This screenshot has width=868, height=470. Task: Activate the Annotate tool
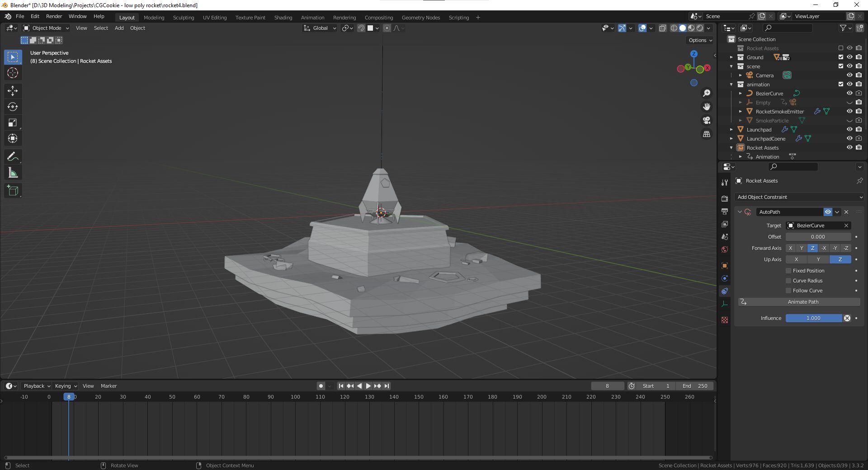pos(13,157)
